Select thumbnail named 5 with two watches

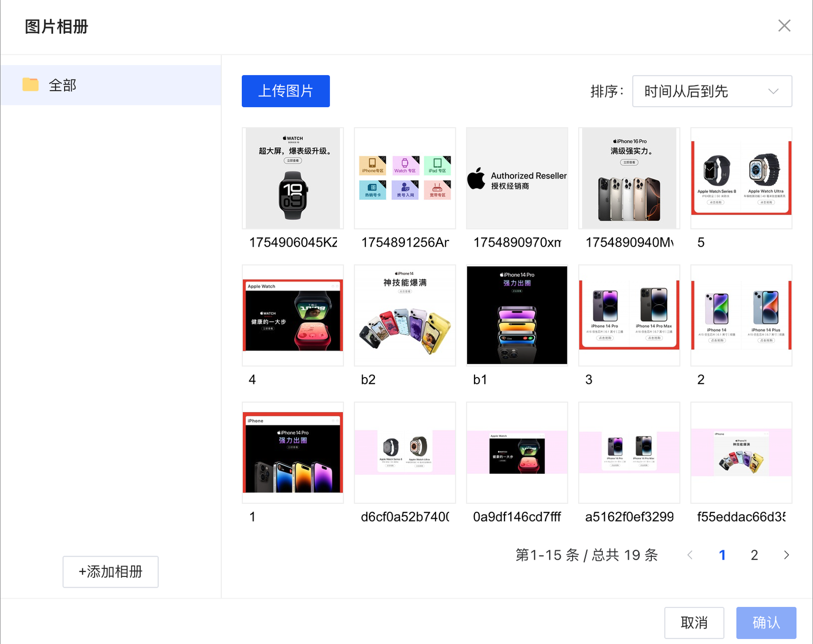coord(741,178)
